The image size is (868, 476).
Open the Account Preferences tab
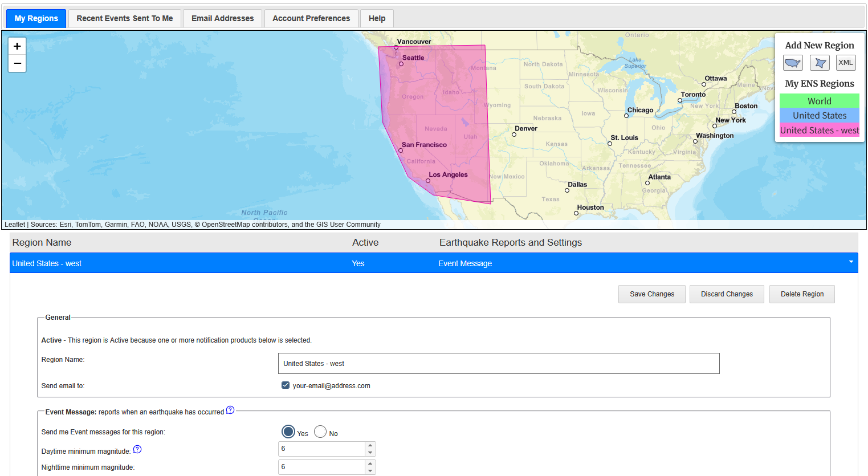pyautogui.click(x=311, y=18)
